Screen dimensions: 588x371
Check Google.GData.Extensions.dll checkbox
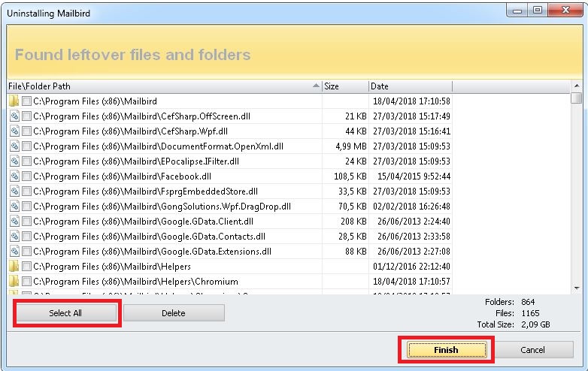[x=26, y=251]
